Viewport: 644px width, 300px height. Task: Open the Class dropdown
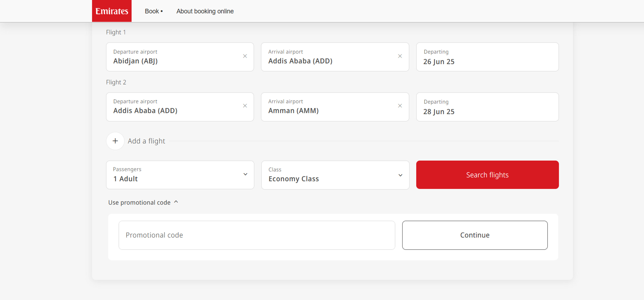pyautogui.click(x=335, y=175)
